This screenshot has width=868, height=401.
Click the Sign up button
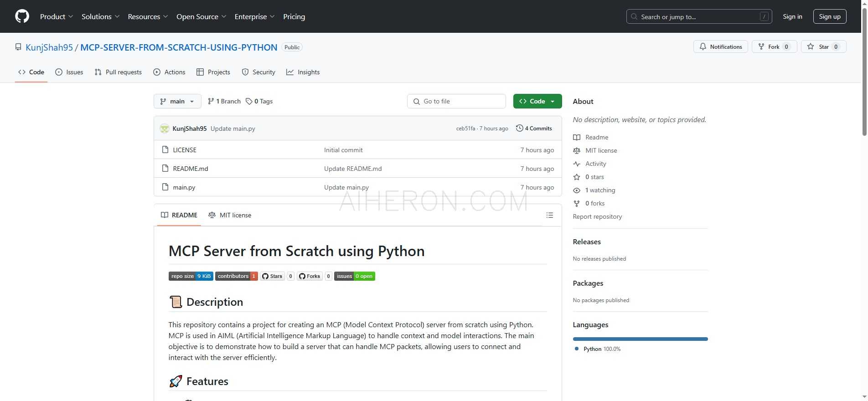830,16
